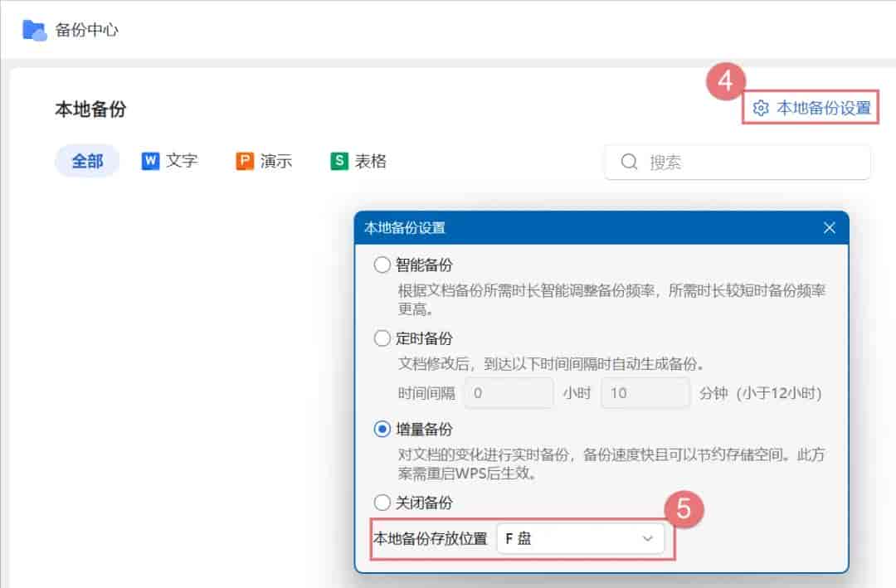Click the S Spreadsheet icon
This screenshot has height=588, width=896.
tap(339, 161)
